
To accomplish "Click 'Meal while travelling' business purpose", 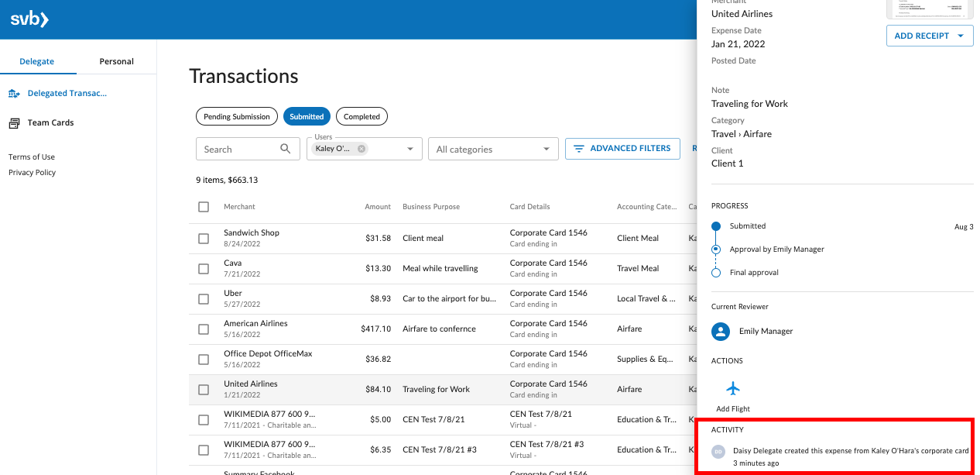I will click(440, 269).
